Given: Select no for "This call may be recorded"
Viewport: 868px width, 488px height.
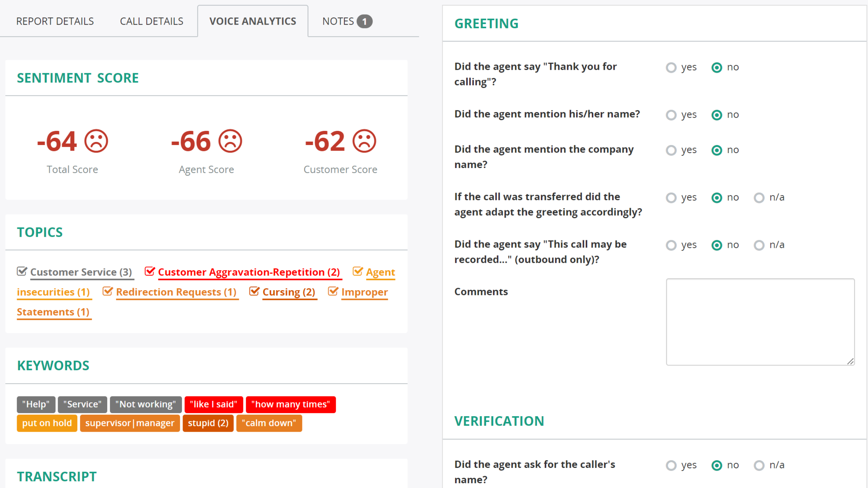Looking at the screenshot, I should pos(717,245).
